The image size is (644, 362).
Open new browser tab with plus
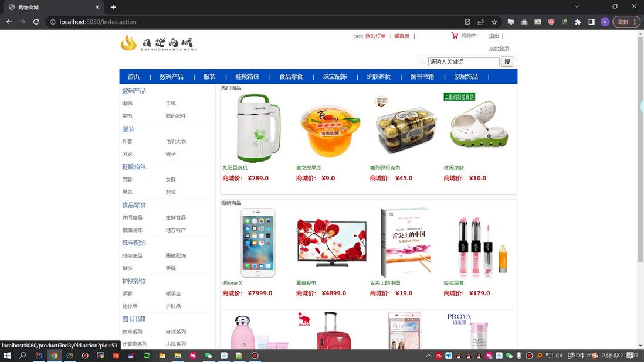coord(113,7)
